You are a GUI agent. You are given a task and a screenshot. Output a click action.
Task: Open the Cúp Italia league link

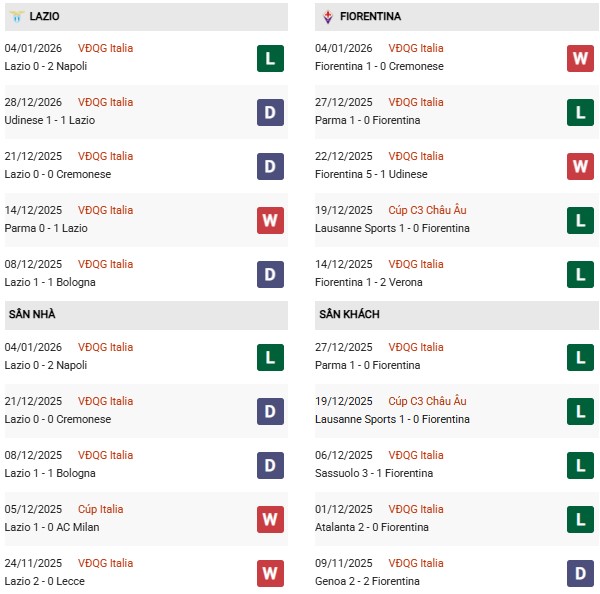click(x=100, y=509)
